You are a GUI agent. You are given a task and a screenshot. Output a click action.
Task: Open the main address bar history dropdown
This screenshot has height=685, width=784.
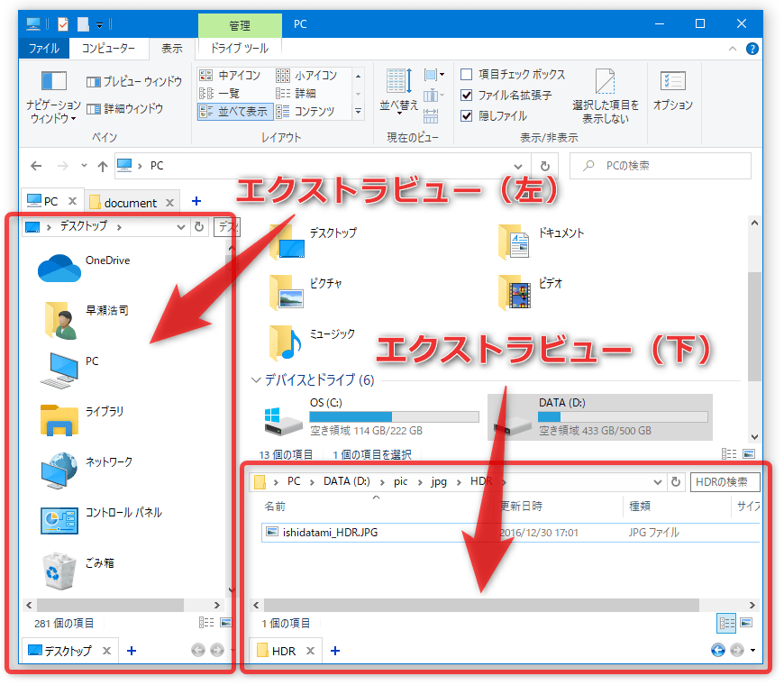click(x=518, y=166)
